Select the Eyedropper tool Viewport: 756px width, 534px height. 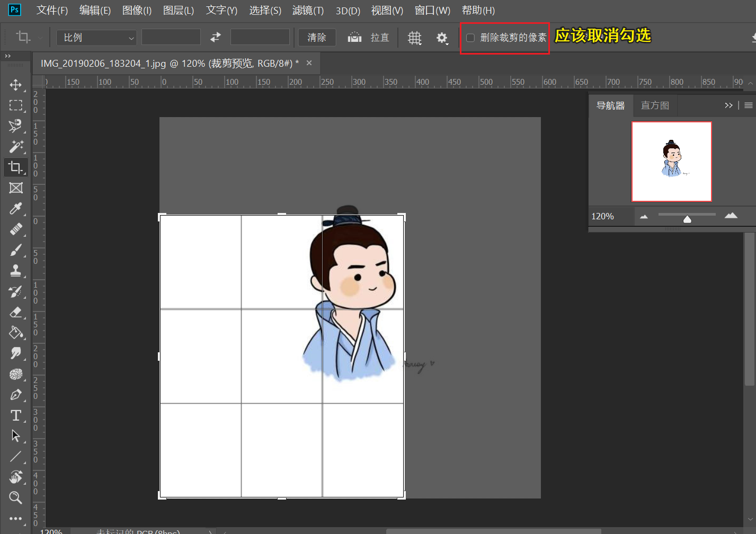(x=16, y=208)
